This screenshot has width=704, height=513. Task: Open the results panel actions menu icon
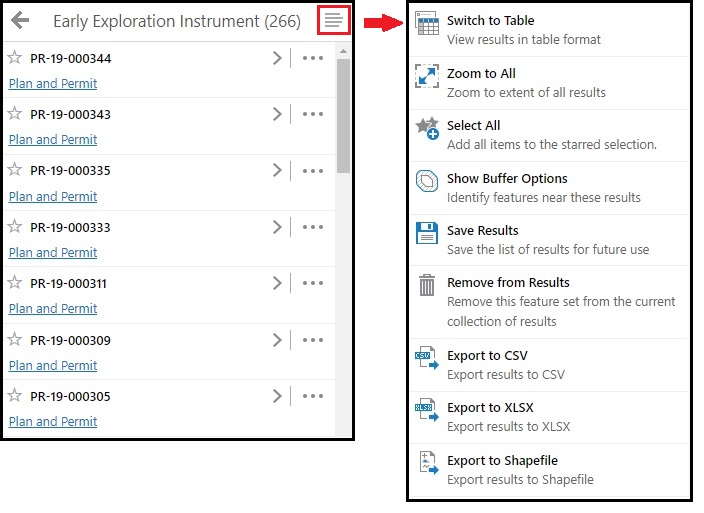(333, 20)
